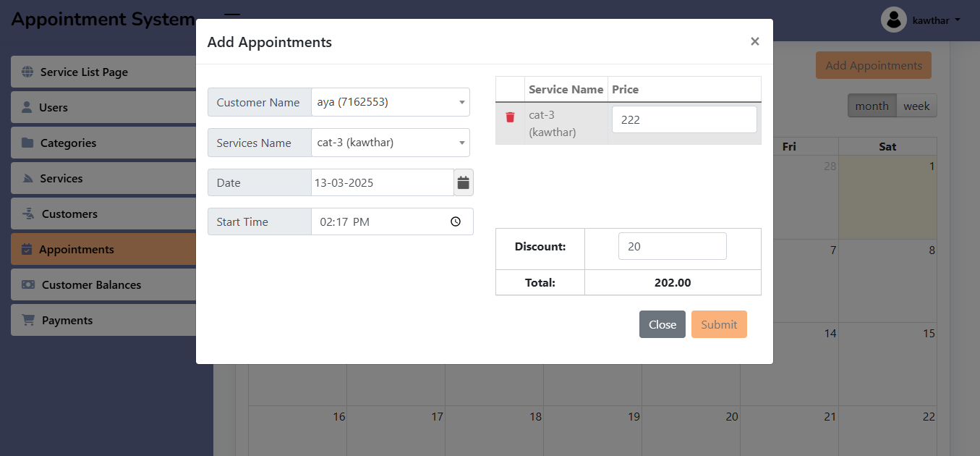The width and height of the screenshot is (980, 456).
Task: Click the shopping cart Payments icon
Action: point(28,320)
